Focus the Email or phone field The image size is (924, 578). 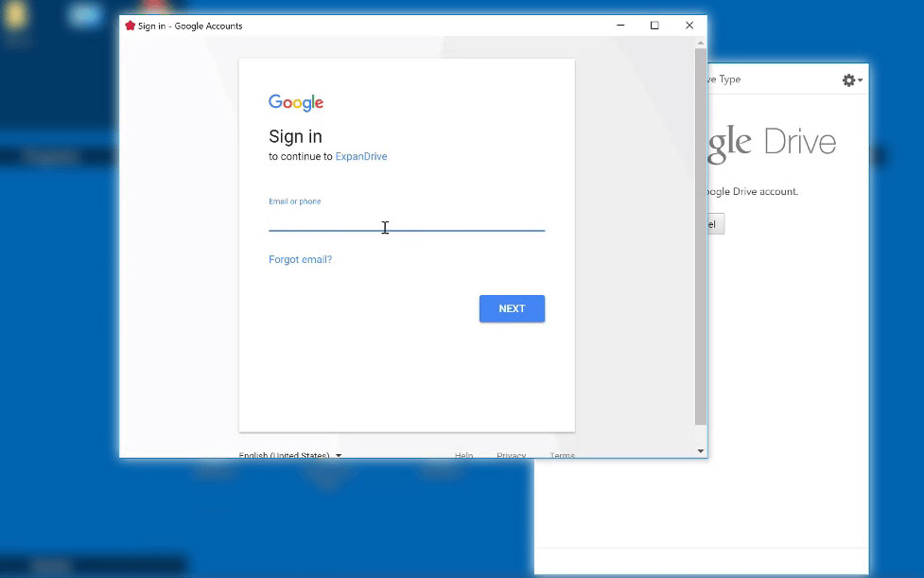[407, 222]
